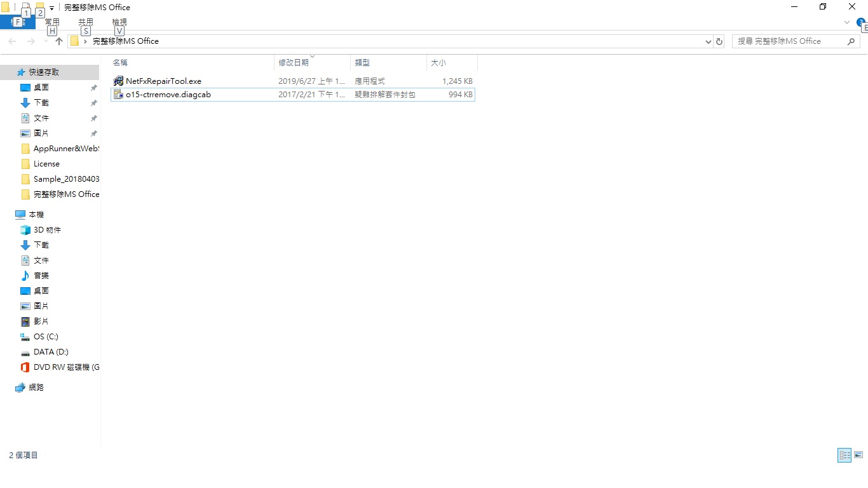
Task: Expand the address bar history dropdown
Action: [x=709, y=41]
